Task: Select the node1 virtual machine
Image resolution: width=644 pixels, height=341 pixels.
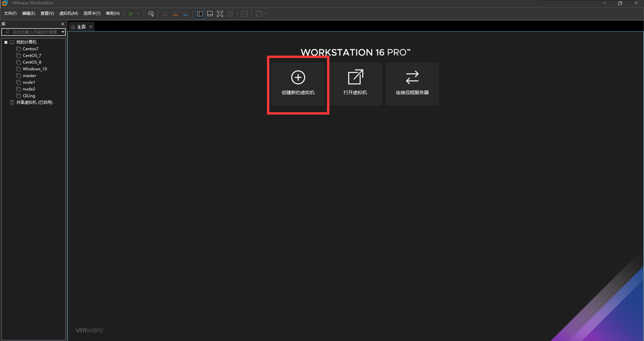Action: click(29, 82)
